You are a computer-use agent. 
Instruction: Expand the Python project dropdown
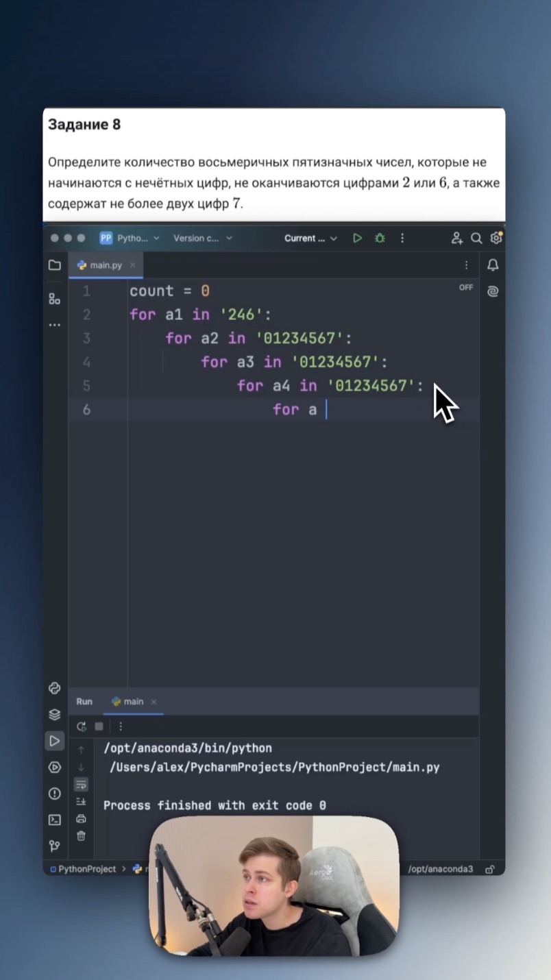130,238
